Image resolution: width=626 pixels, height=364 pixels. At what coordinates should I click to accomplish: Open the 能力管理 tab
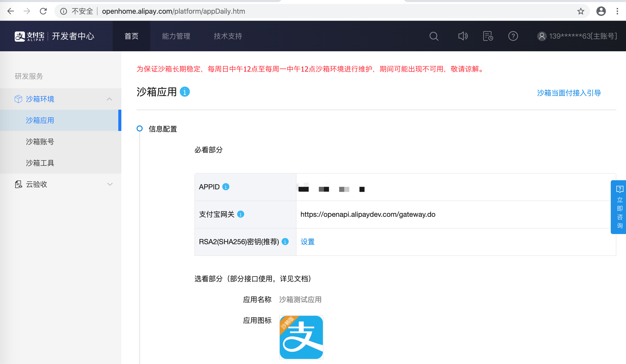click(176, 36)
